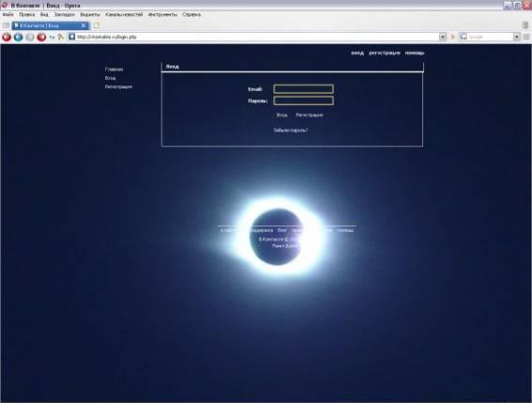Expand the address bar history dropdown
This screenshot has height=403, width=532.
pyautogui.click(x=443, y=37)
